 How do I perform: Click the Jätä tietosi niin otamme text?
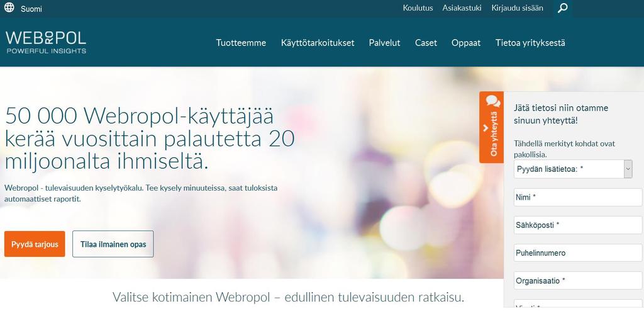[x=560, y=115]
